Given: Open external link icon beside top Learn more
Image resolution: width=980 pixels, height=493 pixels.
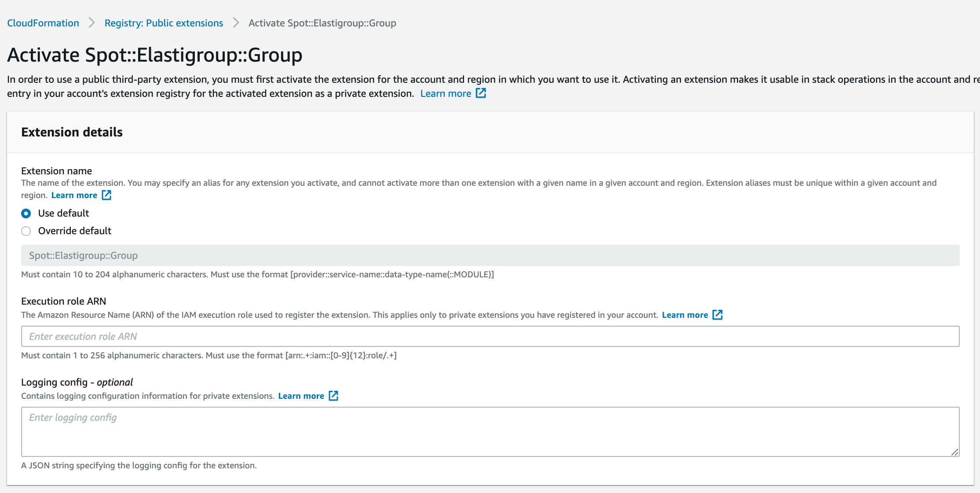Looking at the screenshot, I should tap(481, 93).
